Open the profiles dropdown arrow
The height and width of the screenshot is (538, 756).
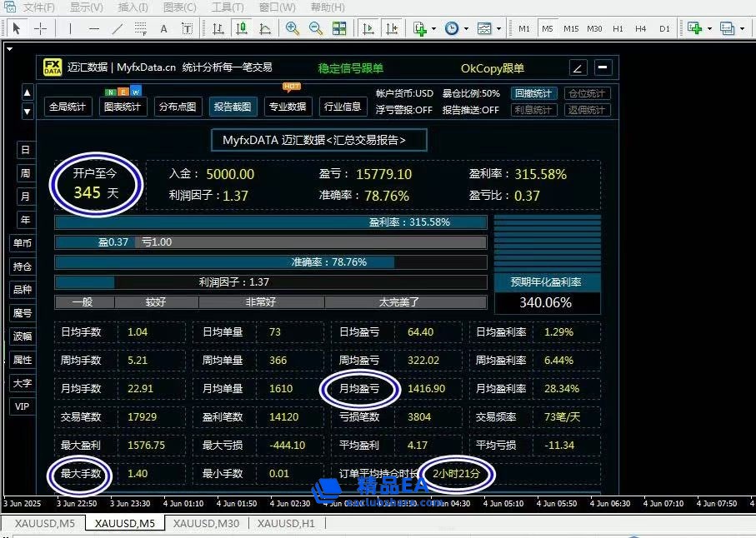coord(742,29)
